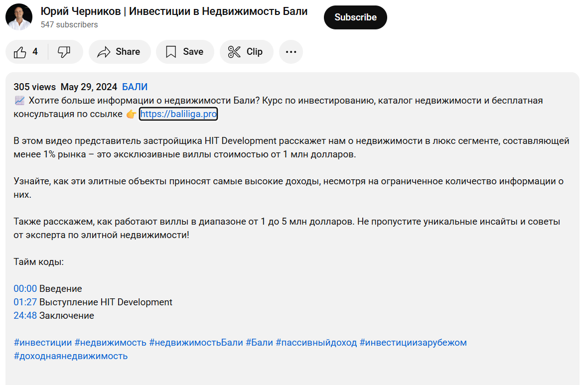Click the #пассивныйдоход hashtag
Screen dimensions: 588x385
[x=316, y=342]
